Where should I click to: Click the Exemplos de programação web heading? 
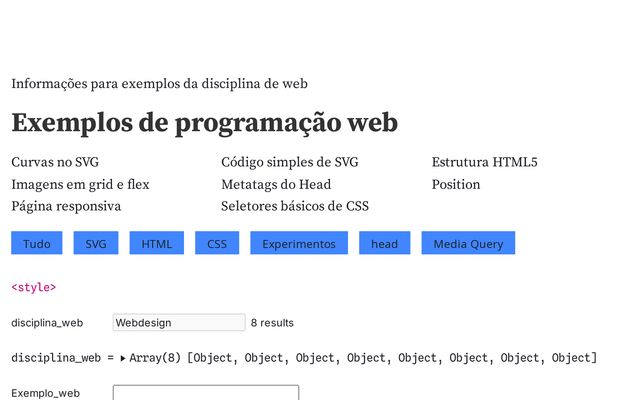pos(205,123)
